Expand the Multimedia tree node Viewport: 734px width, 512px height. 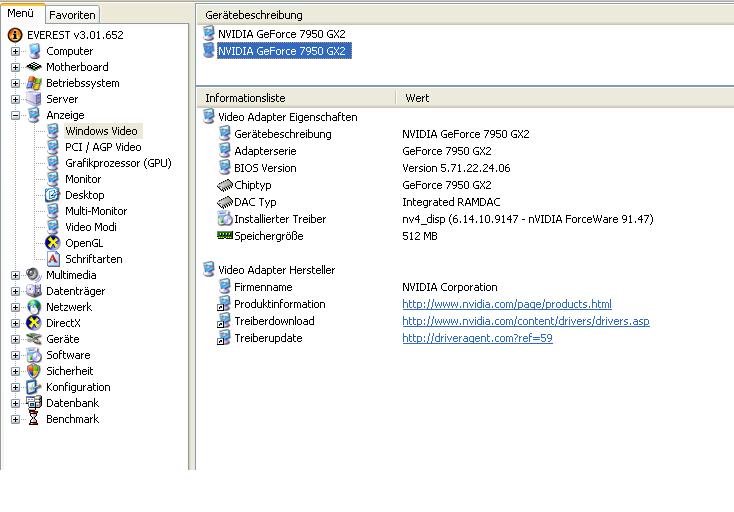tap(15, 275)
